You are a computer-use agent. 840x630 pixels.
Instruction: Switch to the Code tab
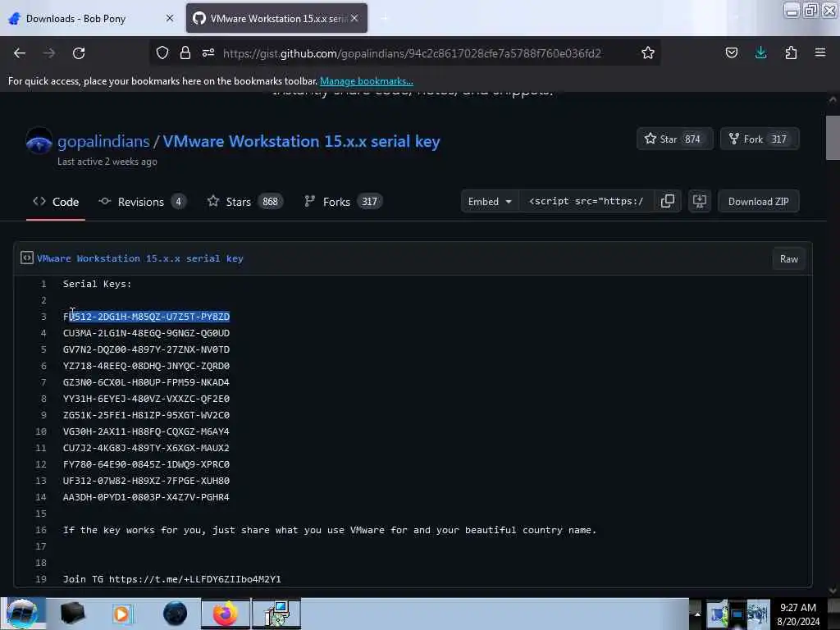coord(56,202)
